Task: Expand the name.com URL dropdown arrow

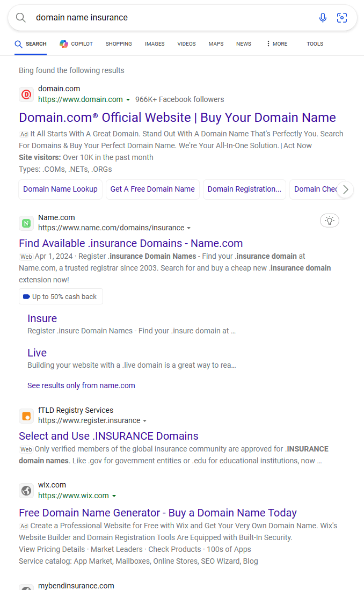Action: (x=188, y=228)
